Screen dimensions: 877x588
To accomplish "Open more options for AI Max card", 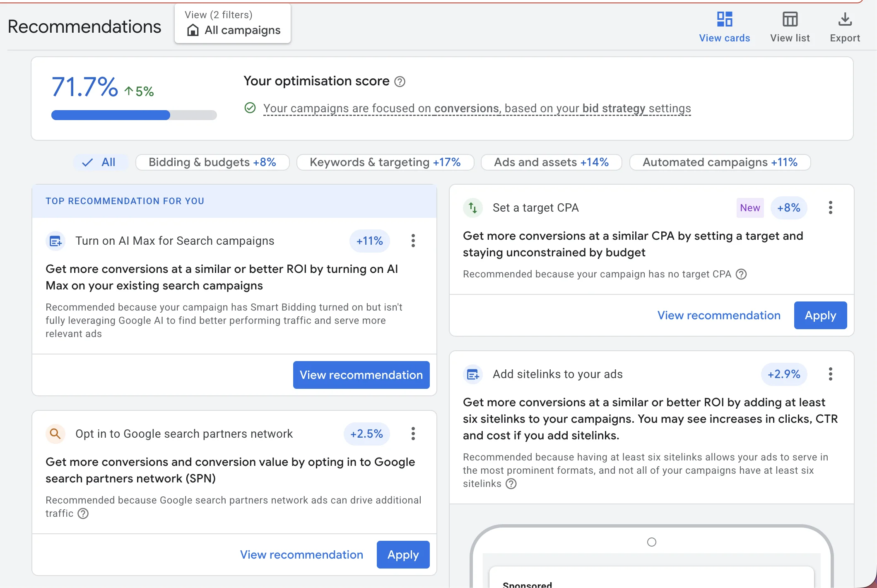I will tap(413, 241).
